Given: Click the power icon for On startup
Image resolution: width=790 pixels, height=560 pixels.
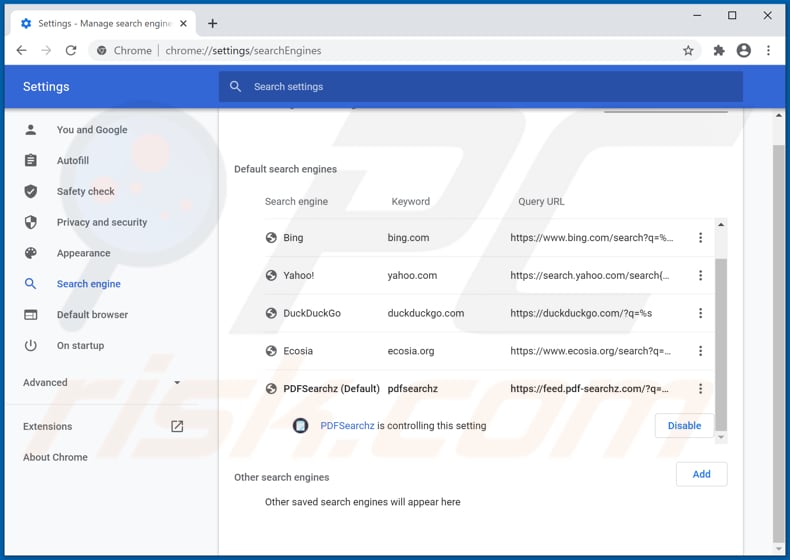Looking at the screenshot, I should coord(31,345).
